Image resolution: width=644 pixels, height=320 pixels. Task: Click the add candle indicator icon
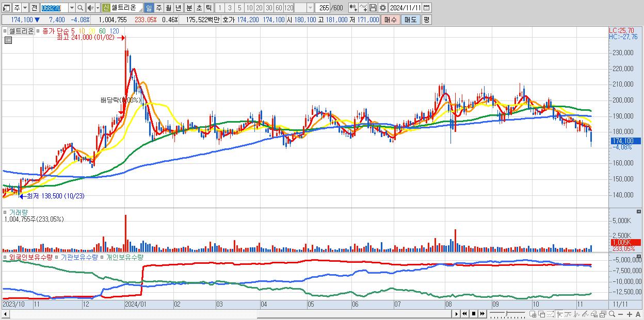tap(353, 8)
